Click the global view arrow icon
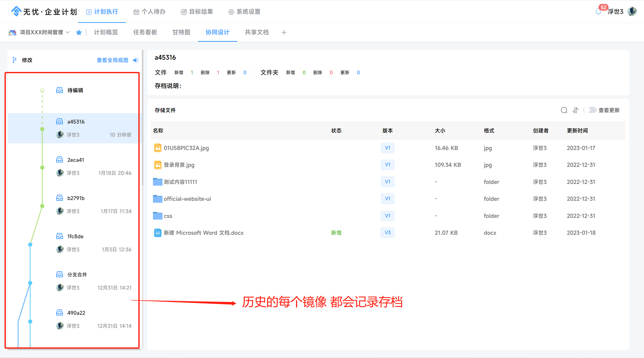Viewport: 644px width, 358px height. point(136,60)
